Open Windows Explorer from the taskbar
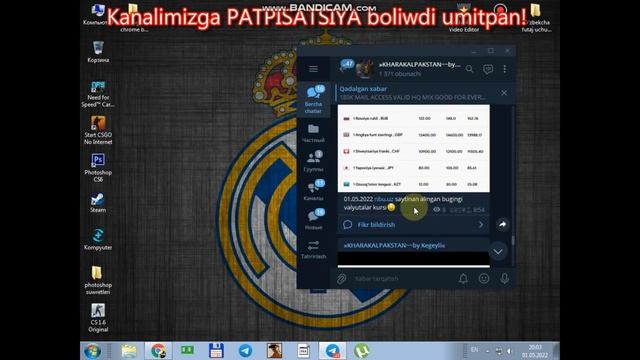The width and height of the screenshot is (640, 360). coord(129,351)
